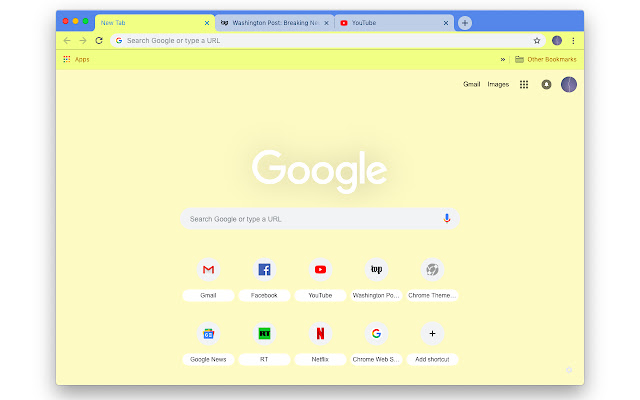Open the Google News shortcut tile
Viewport: 640px width, 400px height.
pos(208,344)
